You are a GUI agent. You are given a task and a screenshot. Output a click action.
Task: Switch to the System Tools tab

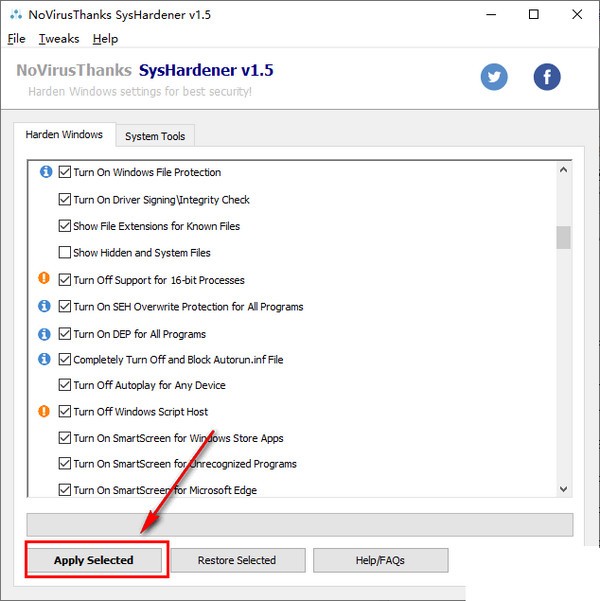tap(155, 136)
